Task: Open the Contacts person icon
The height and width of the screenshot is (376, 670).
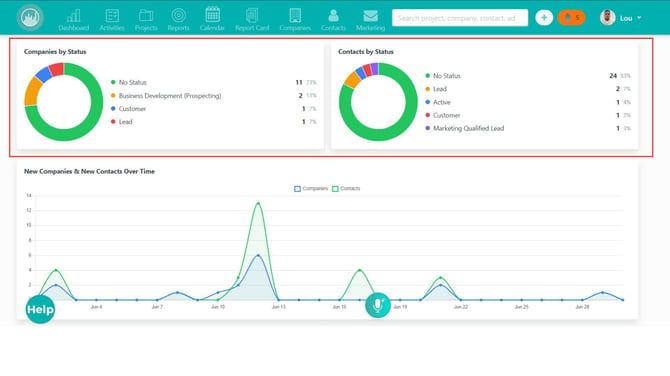Action: point(333,16)
